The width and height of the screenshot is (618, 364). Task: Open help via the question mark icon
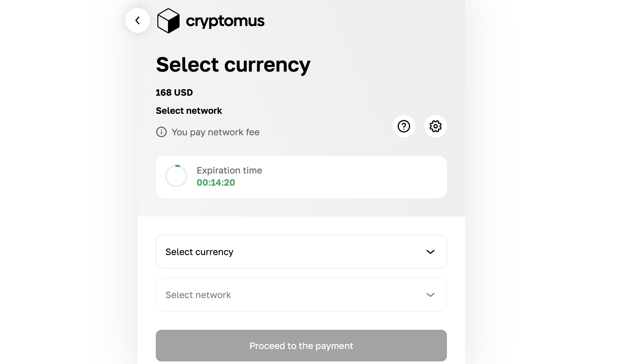(x=404, y=126)
